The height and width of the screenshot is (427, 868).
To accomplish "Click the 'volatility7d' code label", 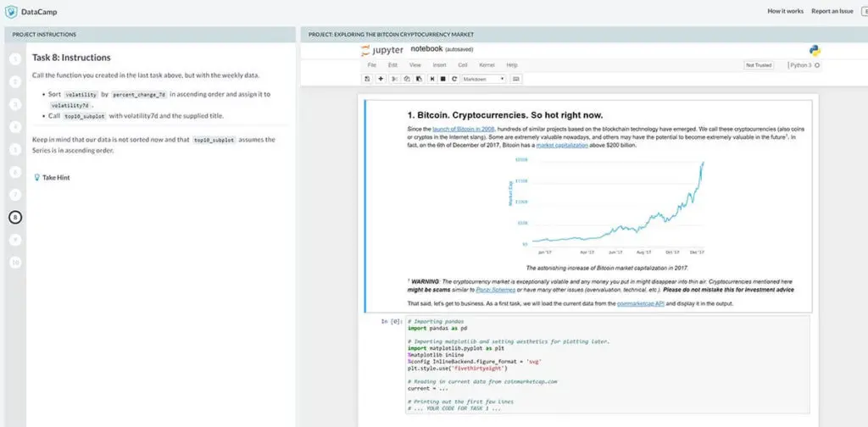I will (70, 105).
